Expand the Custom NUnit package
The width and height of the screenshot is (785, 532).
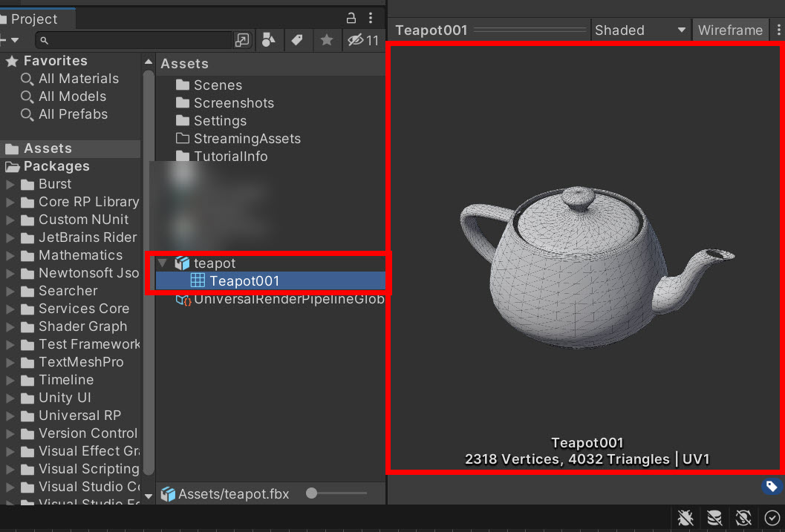click(10, 220)
